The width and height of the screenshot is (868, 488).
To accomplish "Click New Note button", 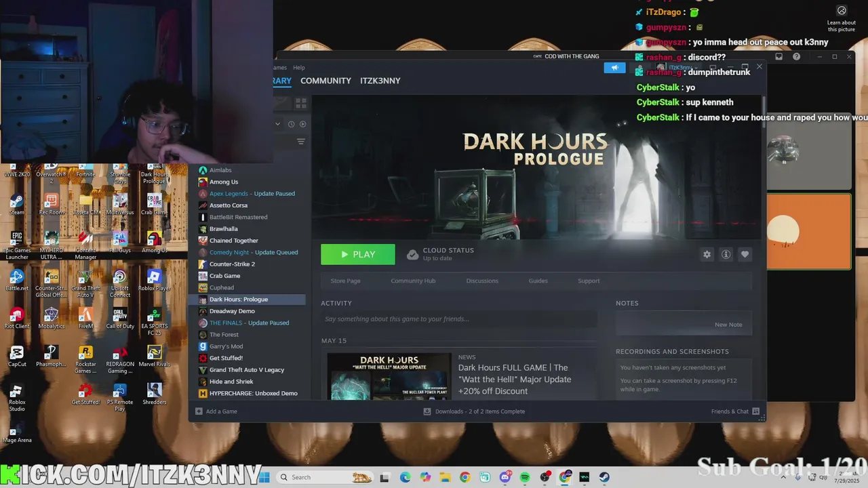I will (x=728, y=325).
